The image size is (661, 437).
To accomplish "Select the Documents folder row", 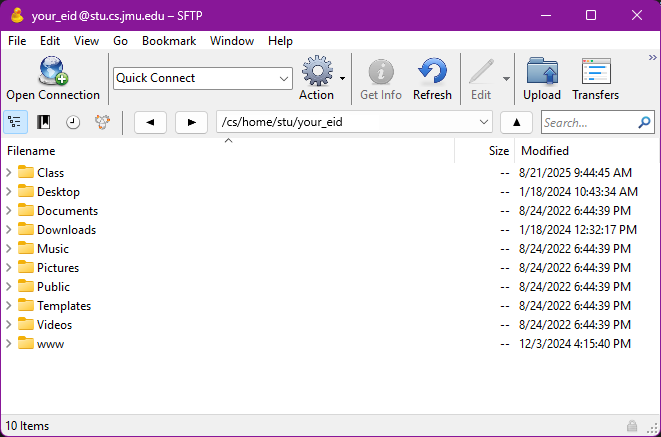I will tap(67, 211).
